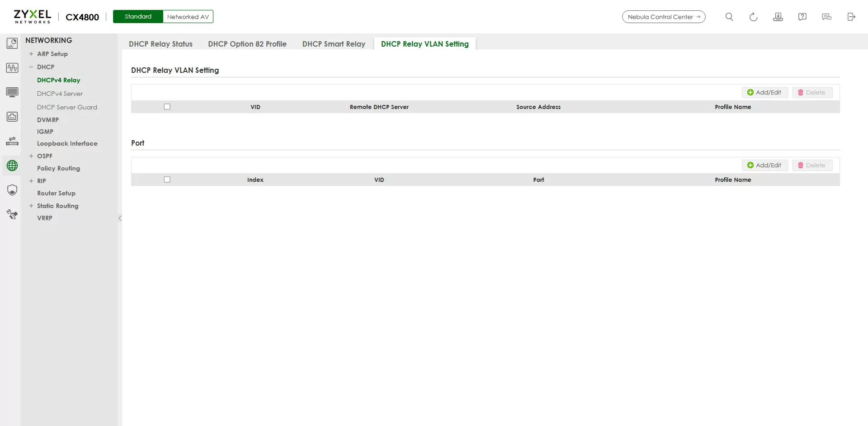Open the Networking globe sidebar icon
Screen dimensions: 868x426
click(12, 166)
